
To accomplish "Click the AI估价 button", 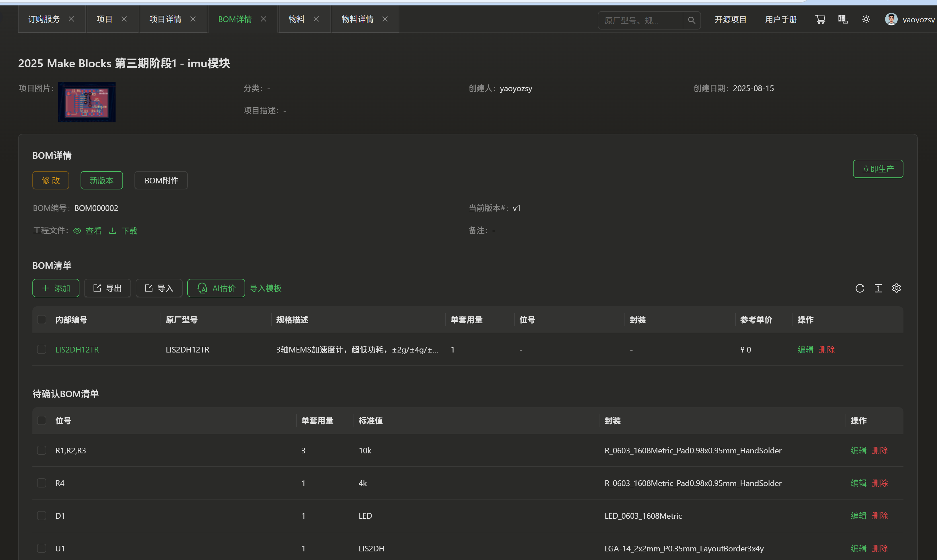I will tap(216, 288).
